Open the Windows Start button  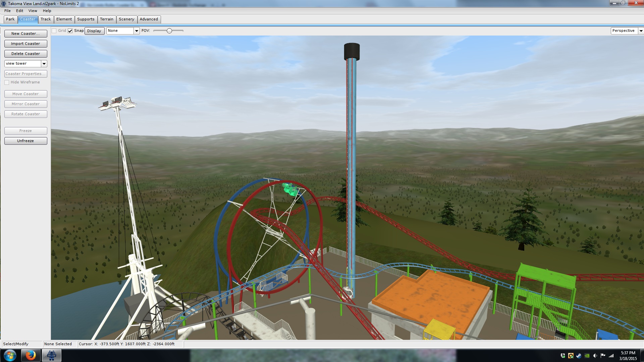click(x=10, y=355)
